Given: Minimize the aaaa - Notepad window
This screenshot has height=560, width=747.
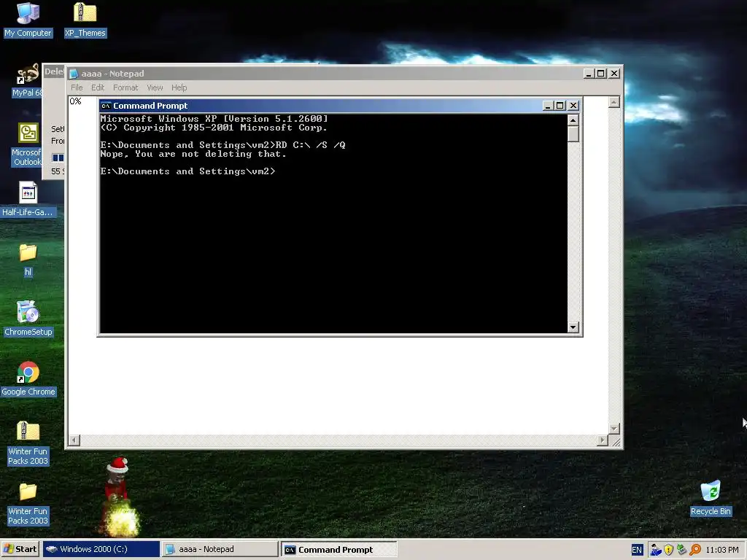Looking at the screenshot, I should (x=589, y=74).
